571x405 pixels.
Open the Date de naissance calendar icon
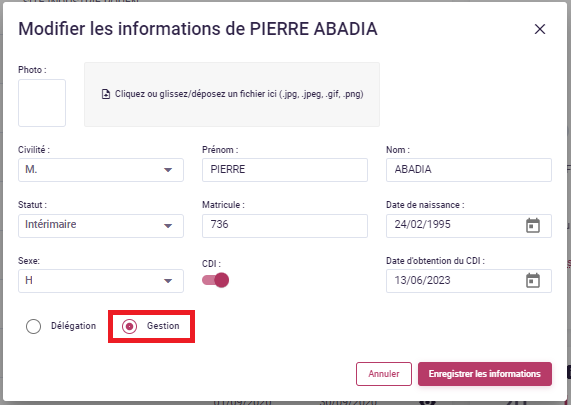(533, 225)
